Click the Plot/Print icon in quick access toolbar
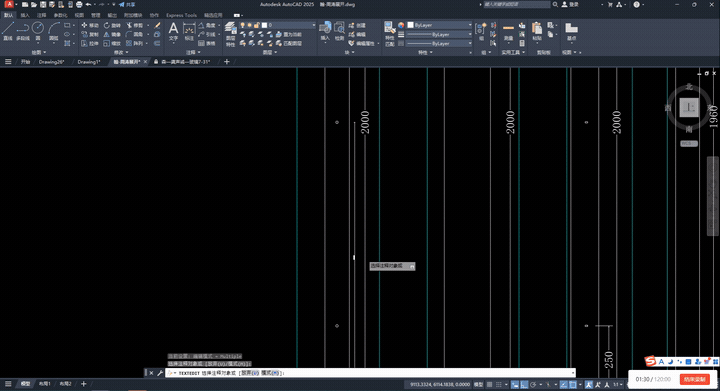This screenshot has height=391, width=720. [x=79, y=5]
